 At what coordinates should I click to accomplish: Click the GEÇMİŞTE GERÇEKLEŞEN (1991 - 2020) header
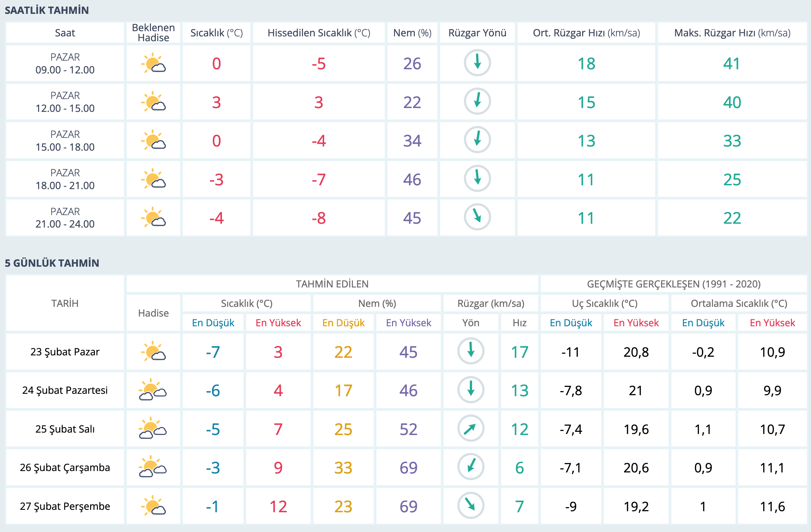(x=674, y=284)
